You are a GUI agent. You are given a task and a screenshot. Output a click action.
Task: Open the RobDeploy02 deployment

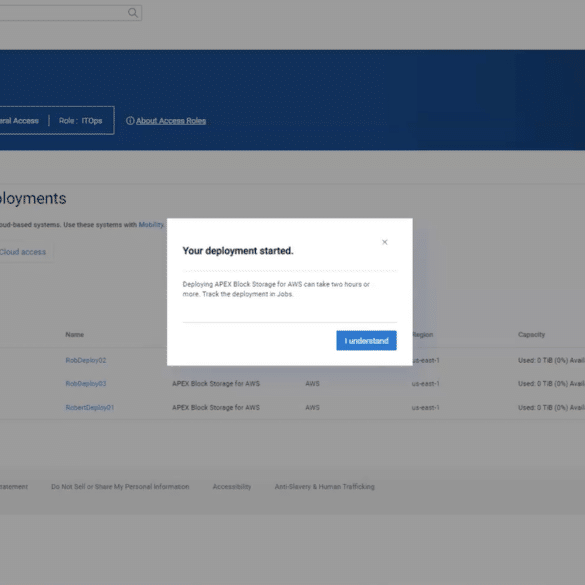86,360
